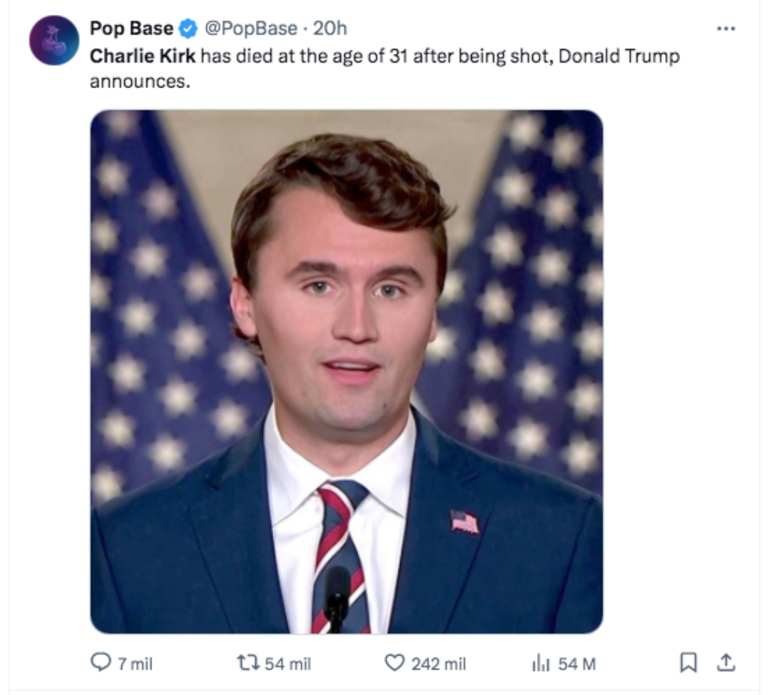This screenshot has height=695, width=784.
Task: Open the three-dot more options menu
Action: (x=726, y=29)
